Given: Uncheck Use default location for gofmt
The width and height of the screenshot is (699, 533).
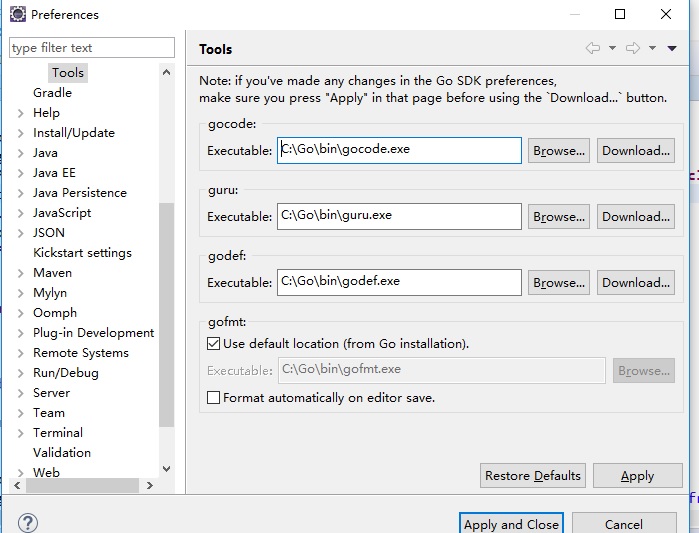Looking at the screenshot, I should pyautogui.click(x=214, y=344).
